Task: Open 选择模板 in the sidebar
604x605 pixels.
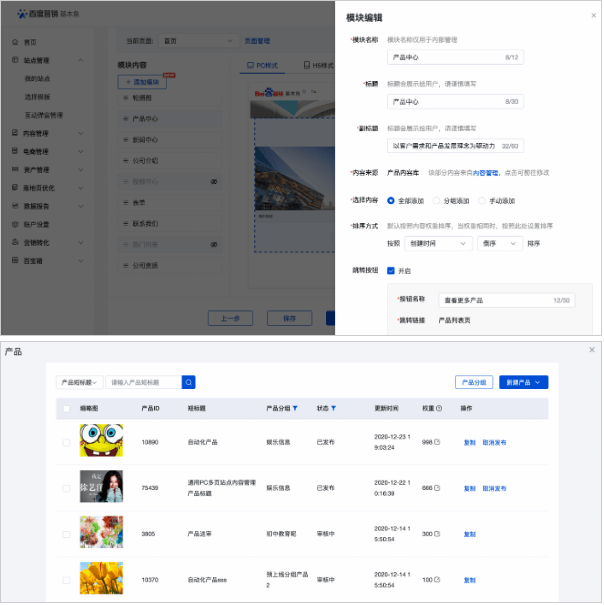Action: tap(37, 97)
